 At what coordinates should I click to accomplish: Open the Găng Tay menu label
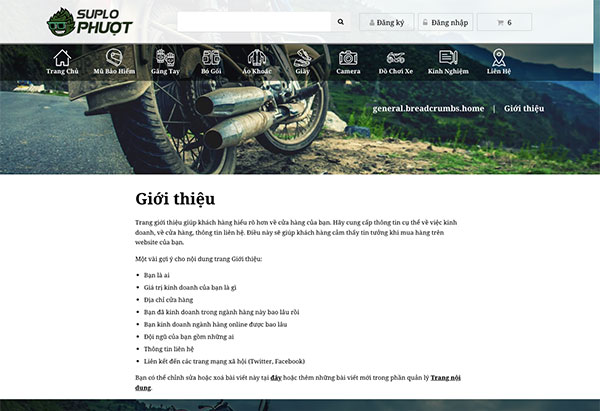point(165,71)
